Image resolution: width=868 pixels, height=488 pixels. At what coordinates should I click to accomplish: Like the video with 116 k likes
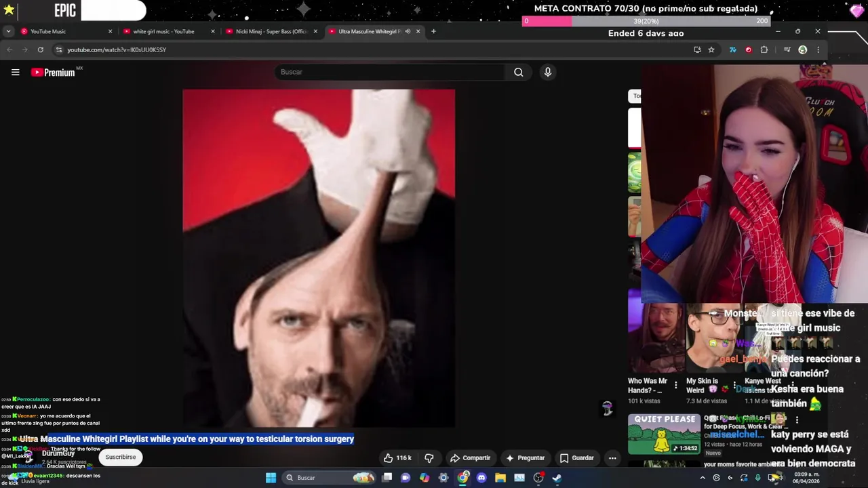pos(397,458)
